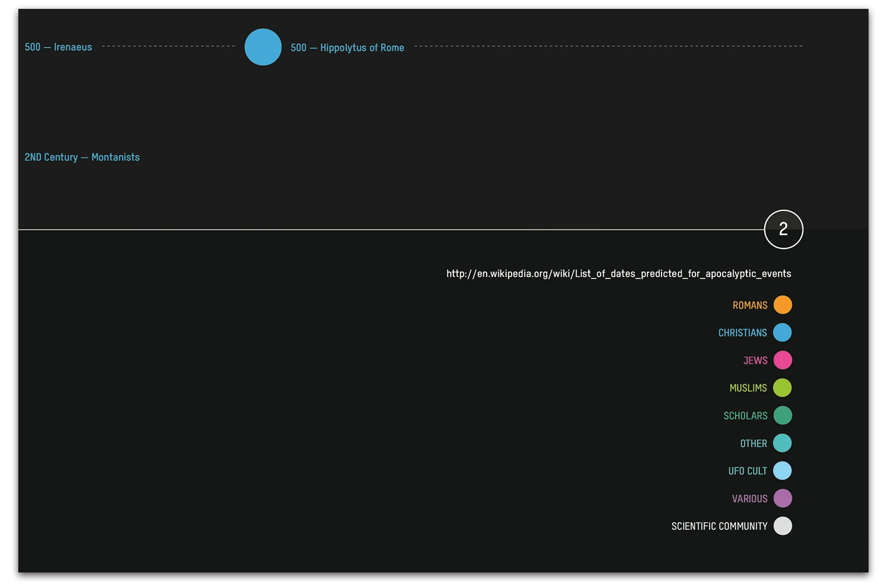
Task: Select the blue Christians legend circle
Action: coord(783,333)
